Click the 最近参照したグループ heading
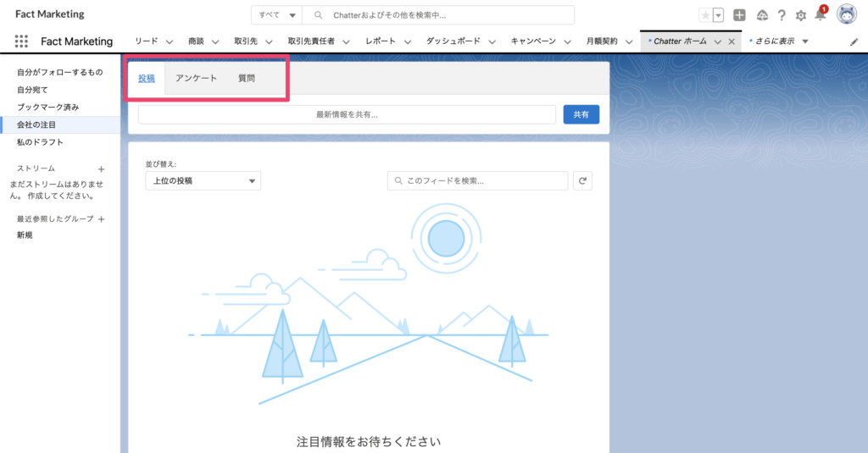 pos(55,218)
